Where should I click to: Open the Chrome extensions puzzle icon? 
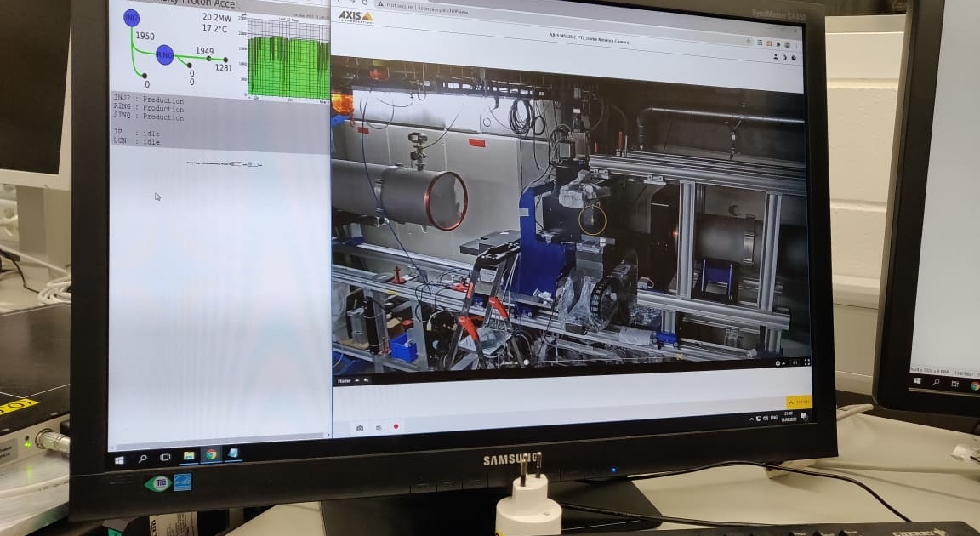778,43
